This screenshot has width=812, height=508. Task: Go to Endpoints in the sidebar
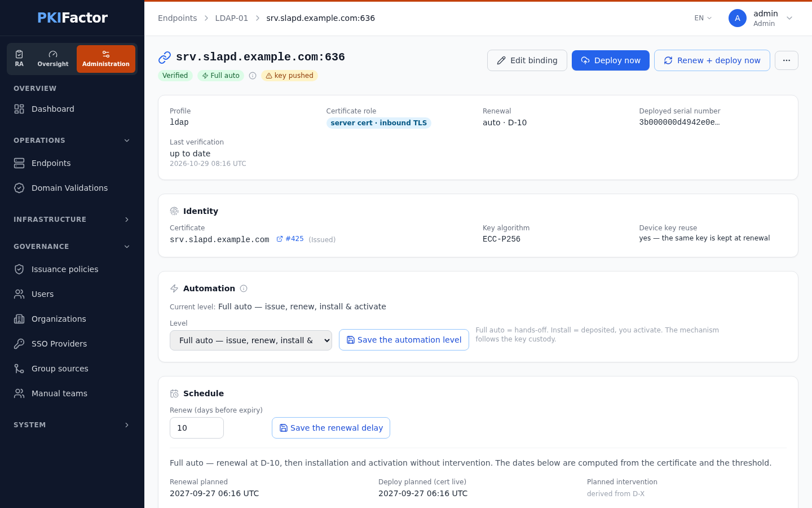(x=72, y=163)
